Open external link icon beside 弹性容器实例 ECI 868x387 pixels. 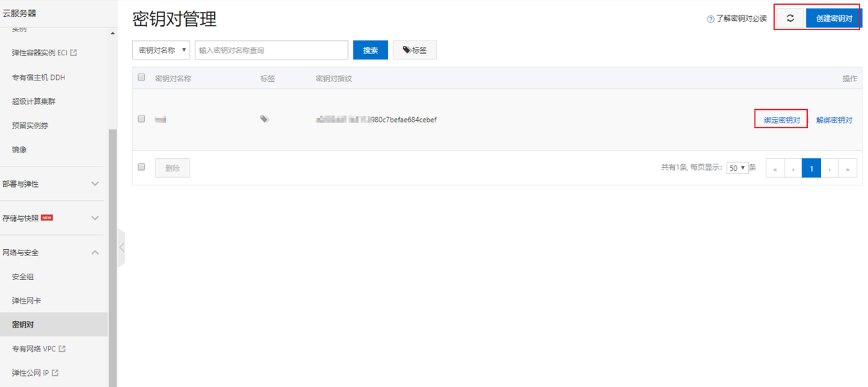tap(74, 53)
